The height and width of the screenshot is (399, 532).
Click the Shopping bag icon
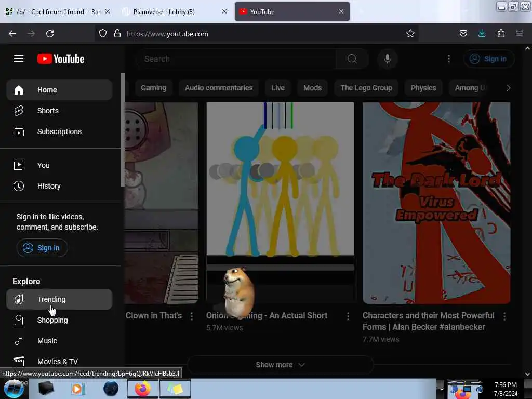[x=19, y=320]
